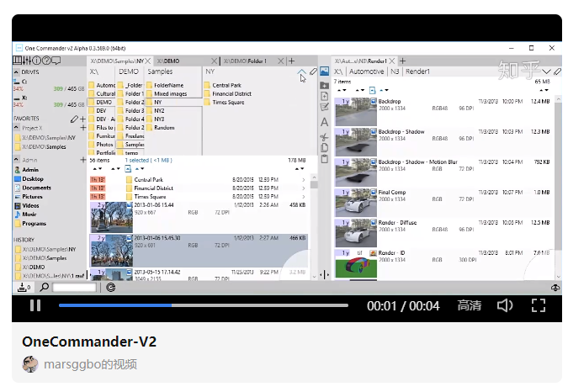Paste with the clipboard icon
The width and height of the screenshot is (568, 392).
pos(324,159)
